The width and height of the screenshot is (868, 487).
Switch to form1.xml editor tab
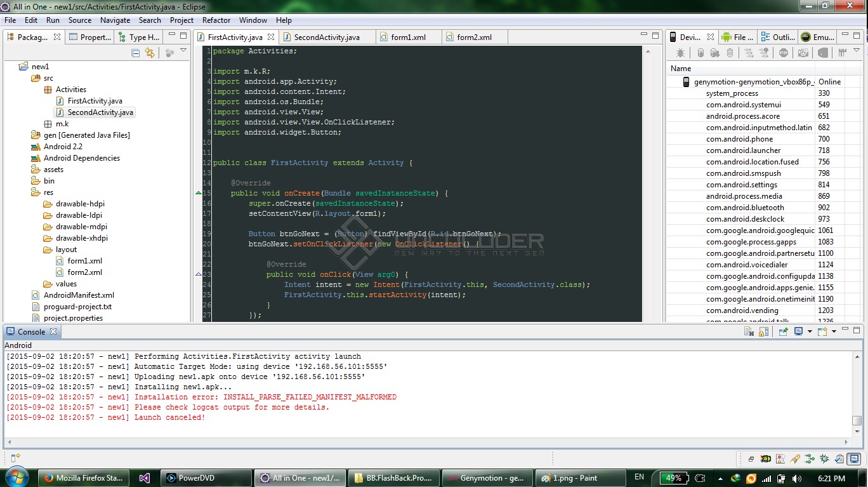408,37
